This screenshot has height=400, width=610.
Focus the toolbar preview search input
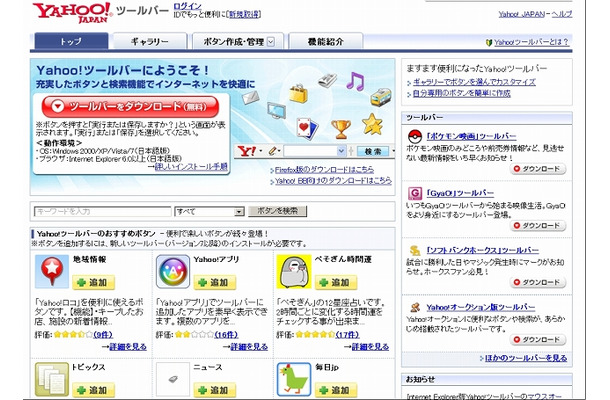point(310,151)
